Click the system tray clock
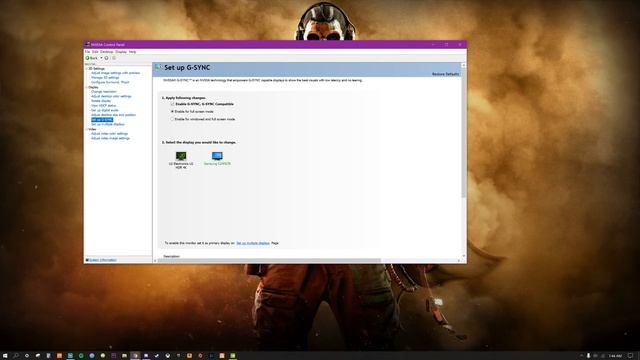Image resolution: width=640 pixels, height=360 pixels. [616, 356]
